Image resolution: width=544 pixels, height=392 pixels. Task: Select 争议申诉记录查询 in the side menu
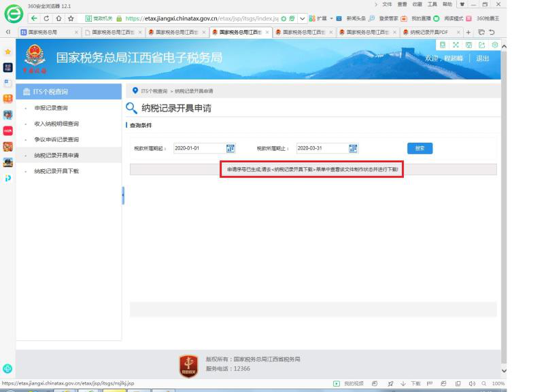56,140
